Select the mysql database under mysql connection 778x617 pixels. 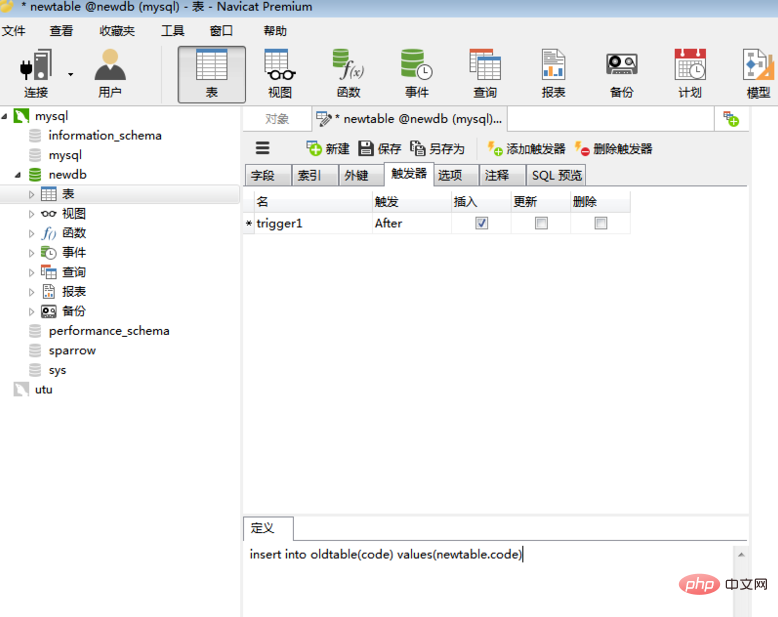tap(65, 155)
